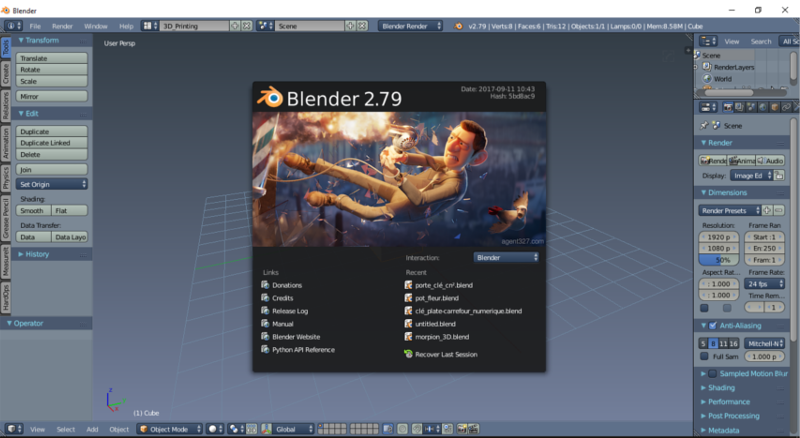
Task: Click the 3D View editor type icon
Action: (x=11, y=429)
